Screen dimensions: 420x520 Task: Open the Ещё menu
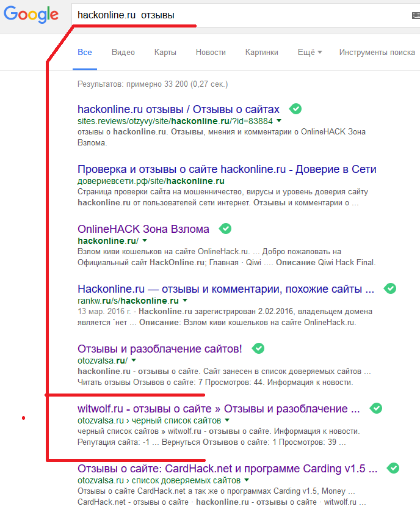310,52
